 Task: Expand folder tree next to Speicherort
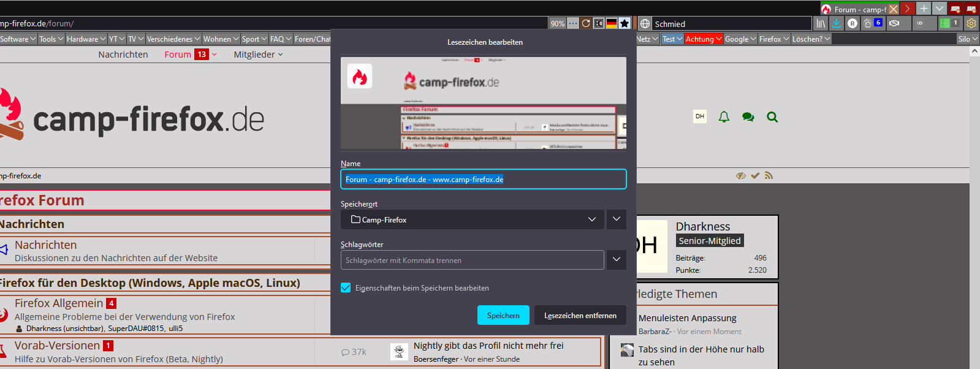(x=617, y=219)
